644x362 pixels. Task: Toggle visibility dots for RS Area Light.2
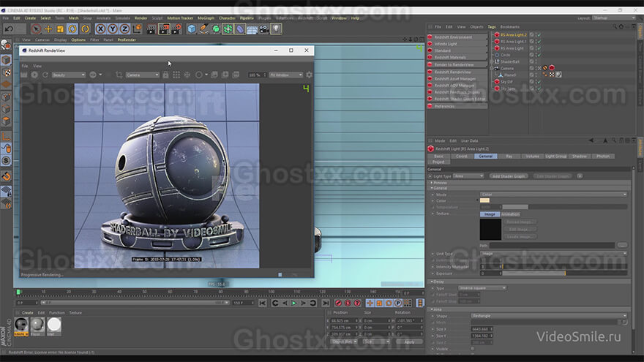pyautogui.click(x=536, y=35)
